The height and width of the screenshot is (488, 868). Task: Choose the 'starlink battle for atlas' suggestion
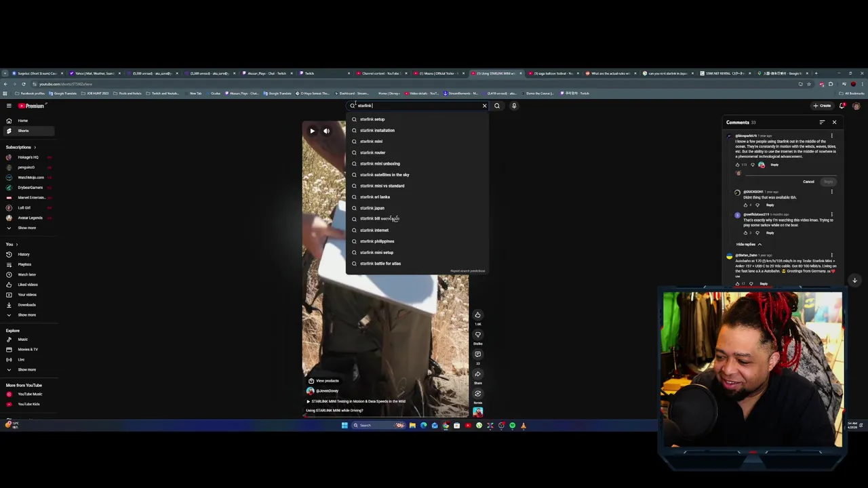tap(416, 263)
